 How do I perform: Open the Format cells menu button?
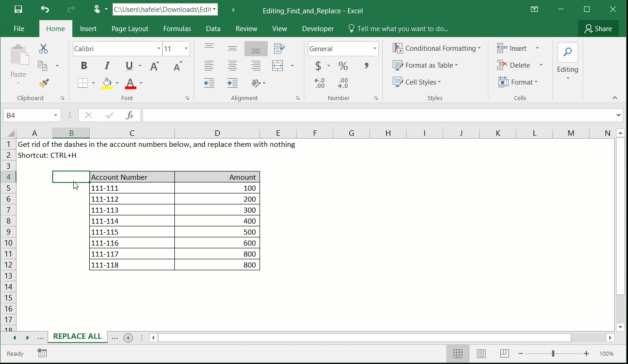pos(518,82)
